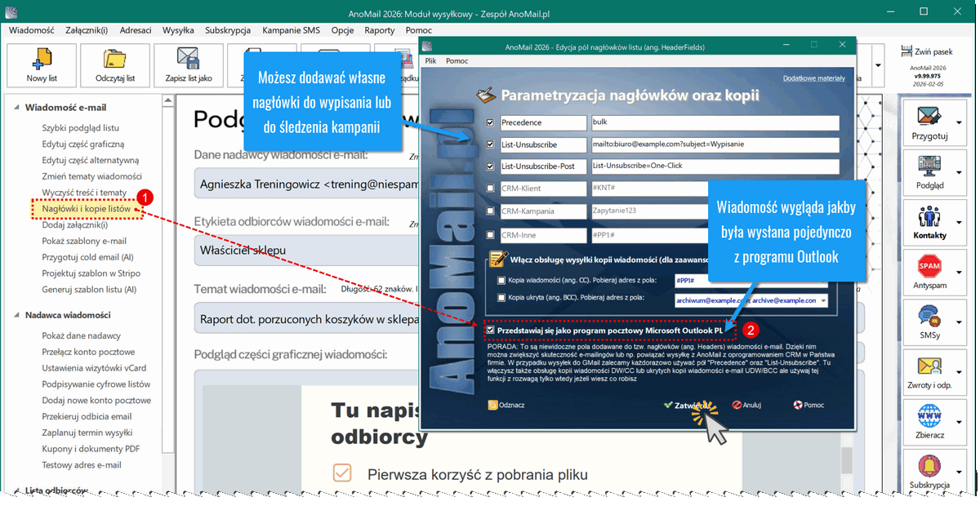Open Pomoc menu in header dialog
Image resolution: width=980 pixels, height=506 pixels.
click(x=457, y=60)
